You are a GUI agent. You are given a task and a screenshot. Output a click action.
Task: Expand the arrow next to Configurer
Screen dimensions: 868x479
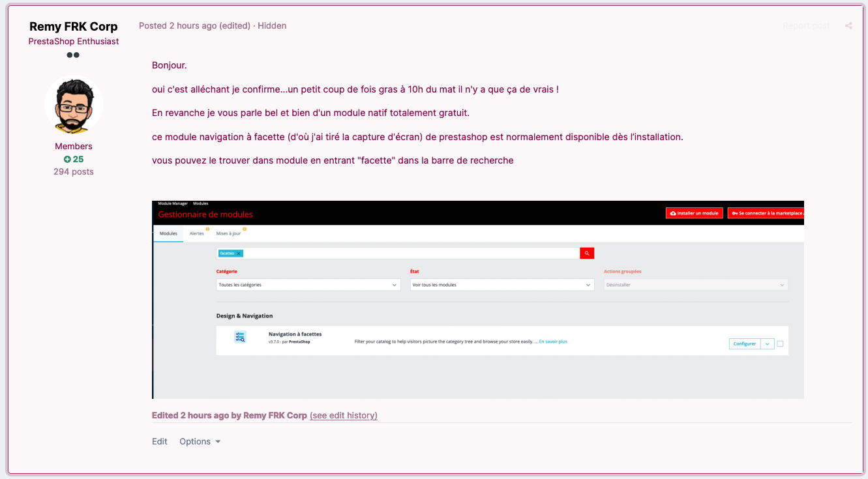(768, 343)
